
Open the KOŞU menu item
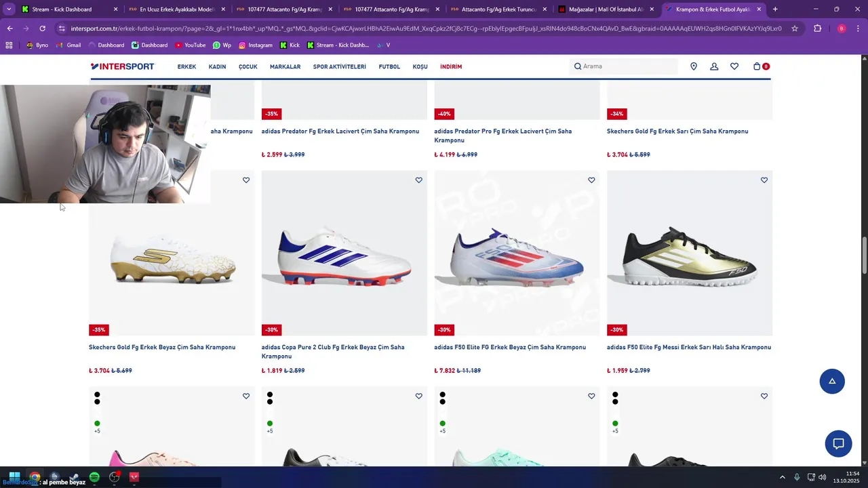[420, 66]
